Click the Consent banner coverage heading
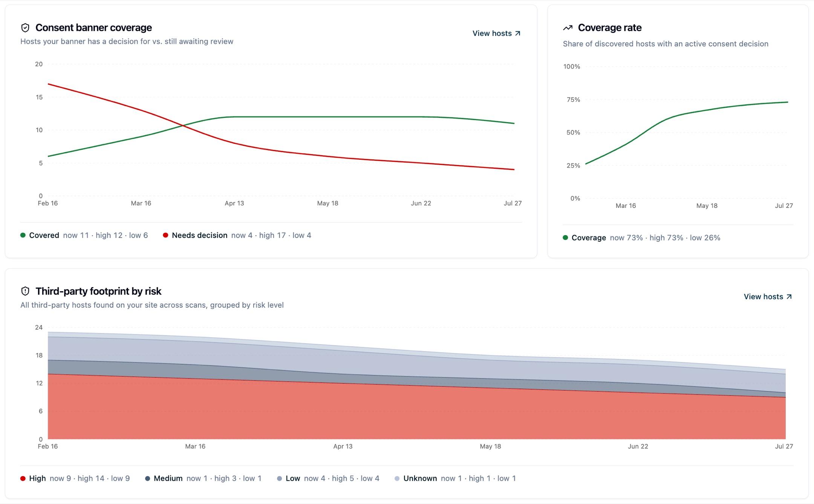 tap(93, 28)
